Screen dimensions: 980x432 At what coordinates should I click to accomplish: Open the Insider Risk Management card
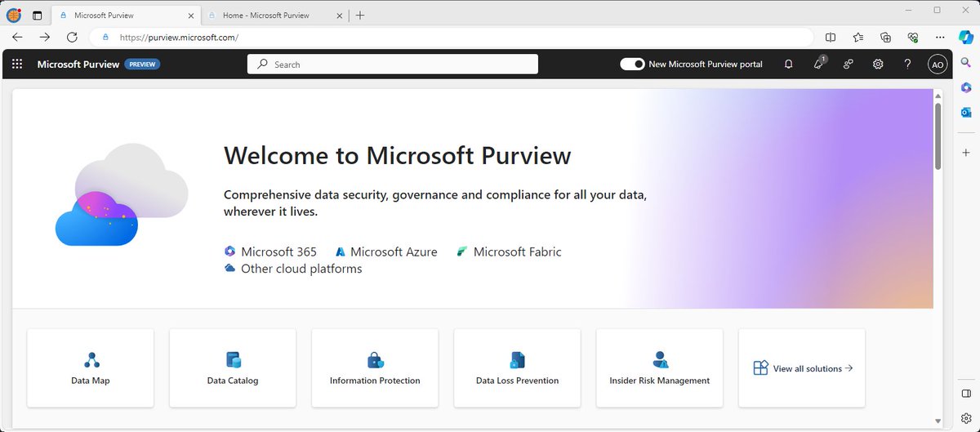click(x=660, y=367)
